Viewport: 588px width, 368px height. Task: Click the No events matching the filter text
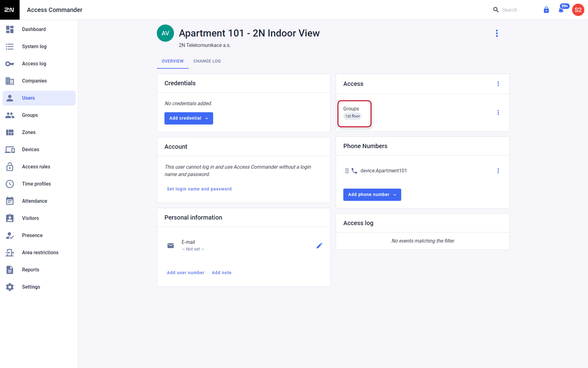(x=423, y=241)
